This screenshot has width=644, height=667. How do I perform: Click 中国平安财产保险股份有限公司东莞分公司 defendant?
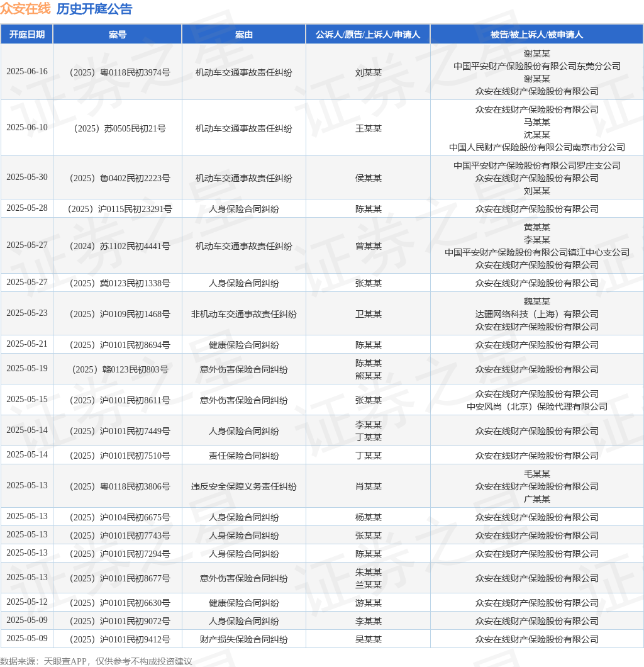click(x=537, y=66)
